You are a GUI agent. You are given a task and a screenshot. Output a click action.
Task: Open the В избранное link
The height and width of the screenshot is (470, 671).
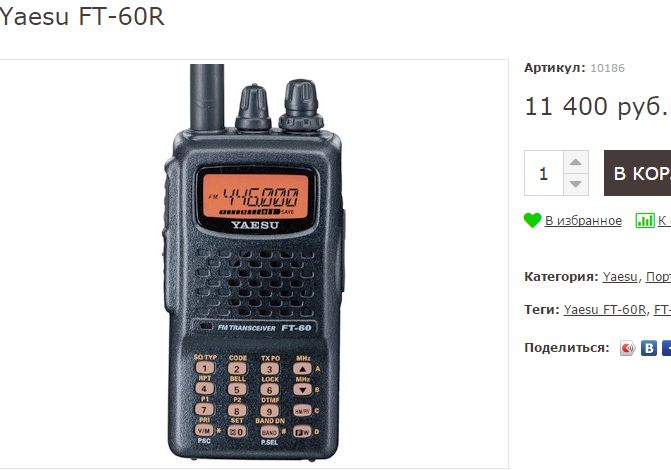click(583, 220)
